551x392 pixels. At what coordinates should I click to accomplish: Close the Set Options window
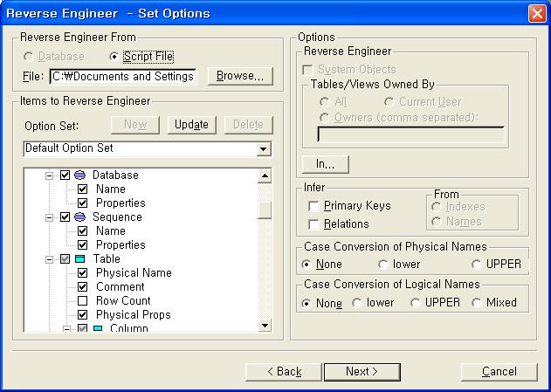click(x=537, y=13)
